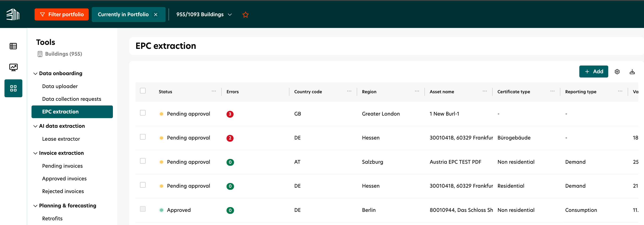Image resolution: width=644 pixels, height=225 pixels.
Task: Open Country code column options menu
Action: click(349, 91)
